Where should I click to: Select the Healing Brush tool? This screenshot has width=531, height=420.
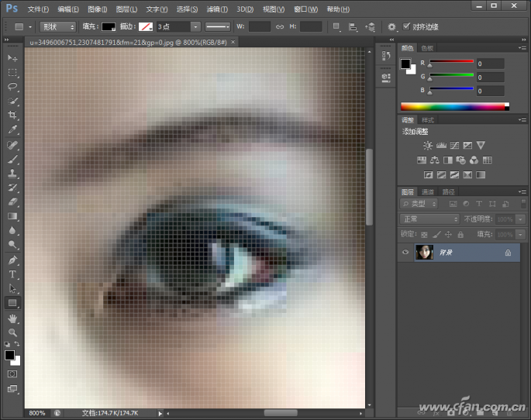coord(12,145)
